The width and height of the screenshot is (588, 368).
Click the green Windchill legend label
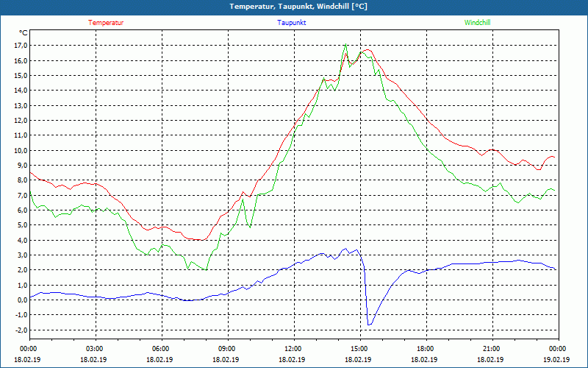[x=477, y=23]
